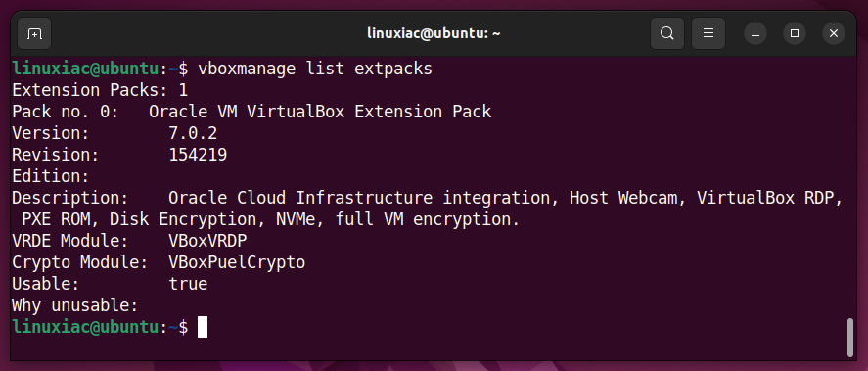
Task: Open the hamburger menu in header bar
Action: tap(708, 34)
